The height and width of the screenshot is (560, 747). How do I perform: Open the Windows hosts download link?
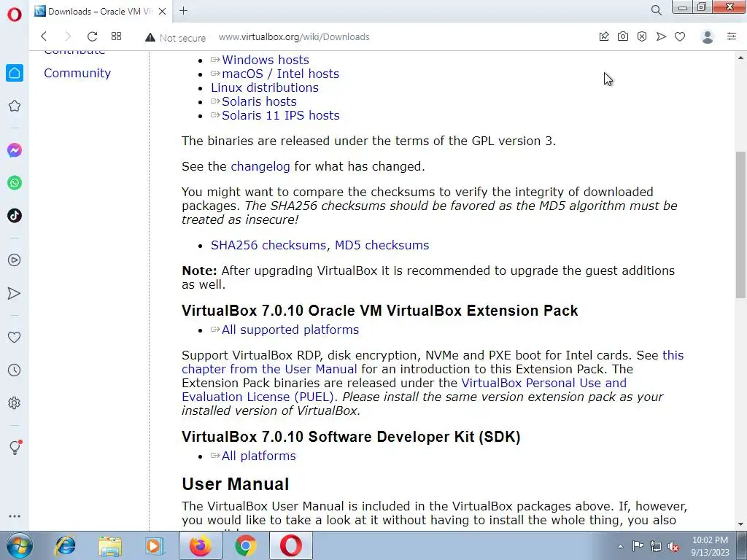click(266, 60)
